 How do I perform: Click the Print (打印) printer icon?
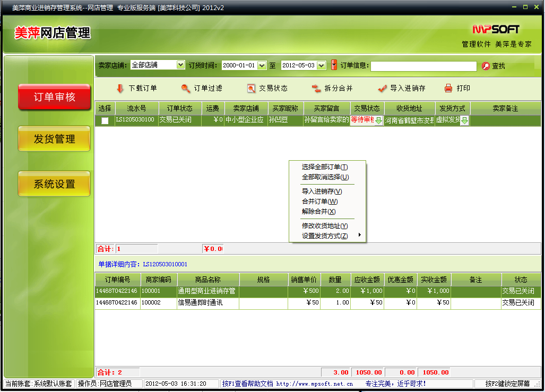(448, 89)
